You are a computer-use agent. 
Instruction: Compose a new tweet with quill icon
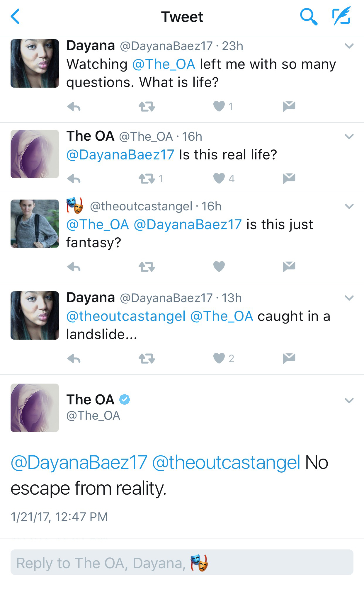(x=341, y=16)
